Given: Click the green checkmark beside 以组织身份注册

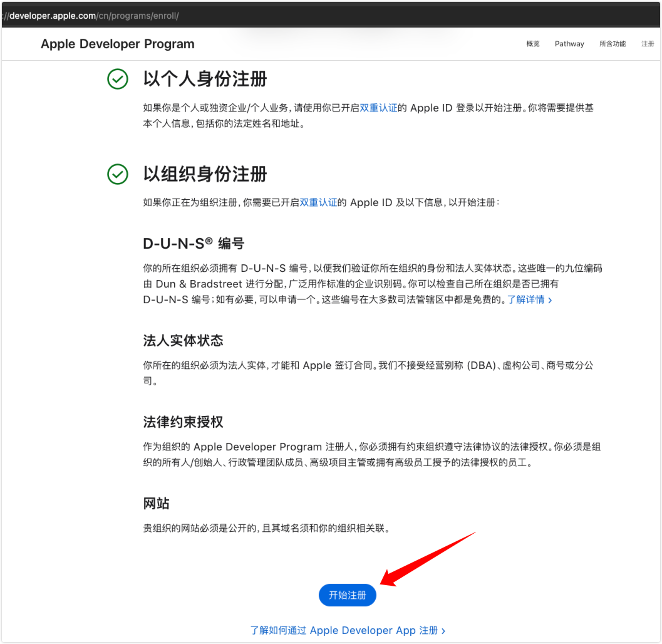Looking at the screenshot, I should point(117,174).
